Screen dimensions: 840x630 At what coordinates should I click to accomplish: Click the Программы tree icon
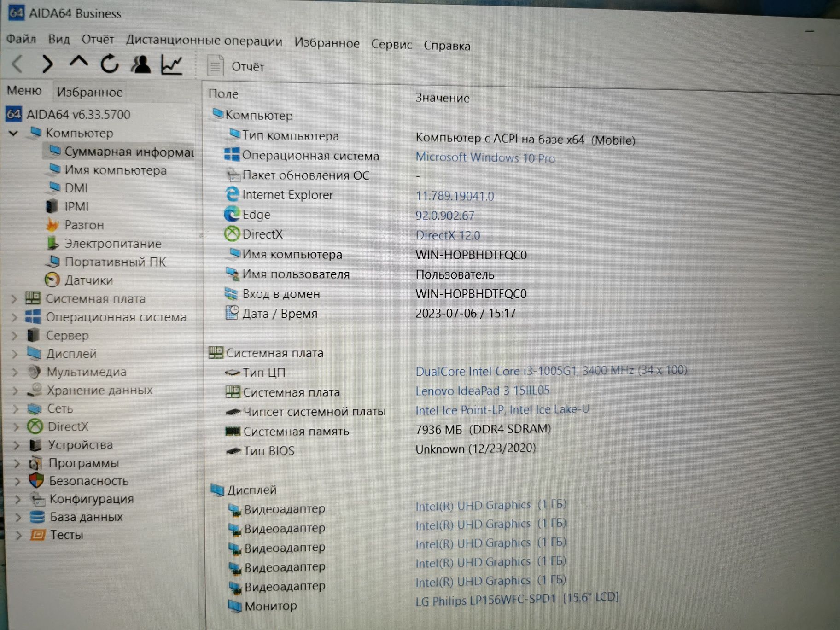pos(35,463)
